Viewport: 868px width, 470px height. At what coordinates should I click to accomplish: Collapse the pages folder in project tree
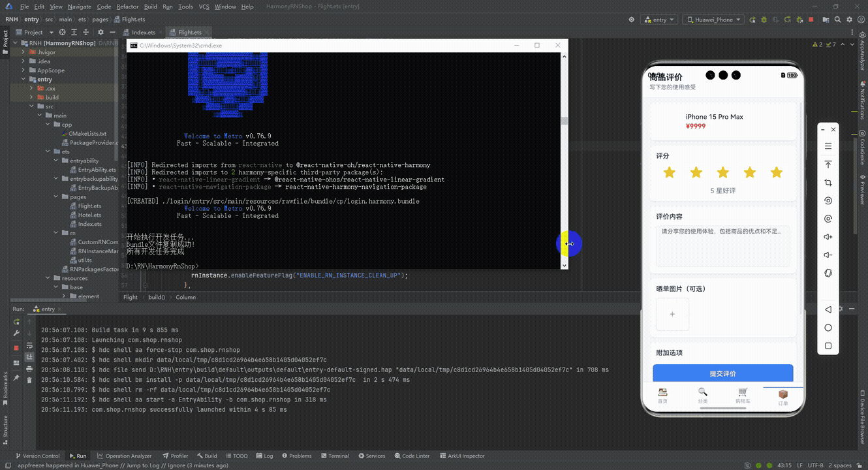[57, 196]
